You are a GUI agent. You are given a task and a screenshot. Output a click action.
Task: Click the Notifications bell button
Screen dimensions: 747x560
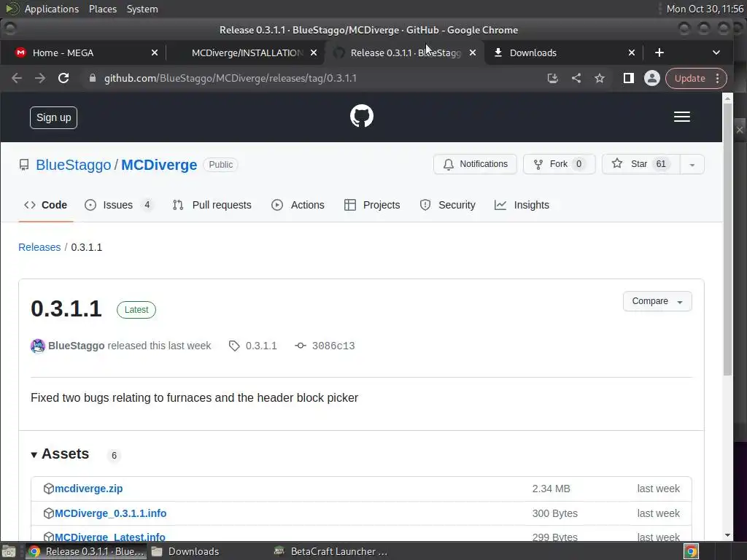click(x=475, y=164)
